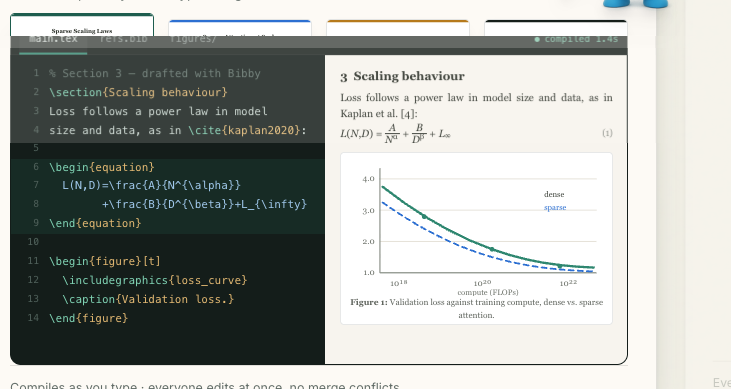Click the '4.0' y-axis tick label
The image size is (731, 389).
click(x=368, y=179)
